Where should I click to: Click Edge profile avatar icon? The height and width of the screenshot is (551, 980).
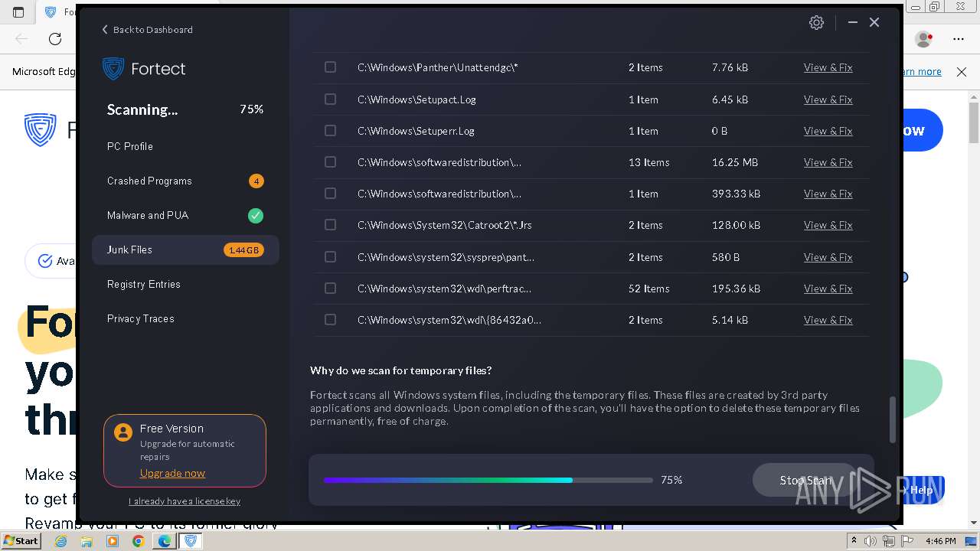(x=923, y=39)
